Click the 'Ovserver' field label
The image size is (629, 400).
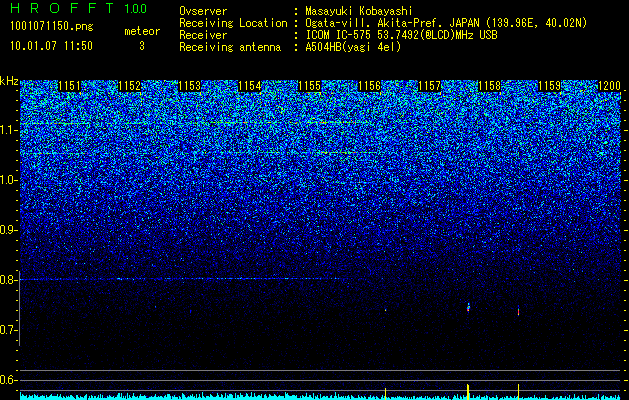203,11
